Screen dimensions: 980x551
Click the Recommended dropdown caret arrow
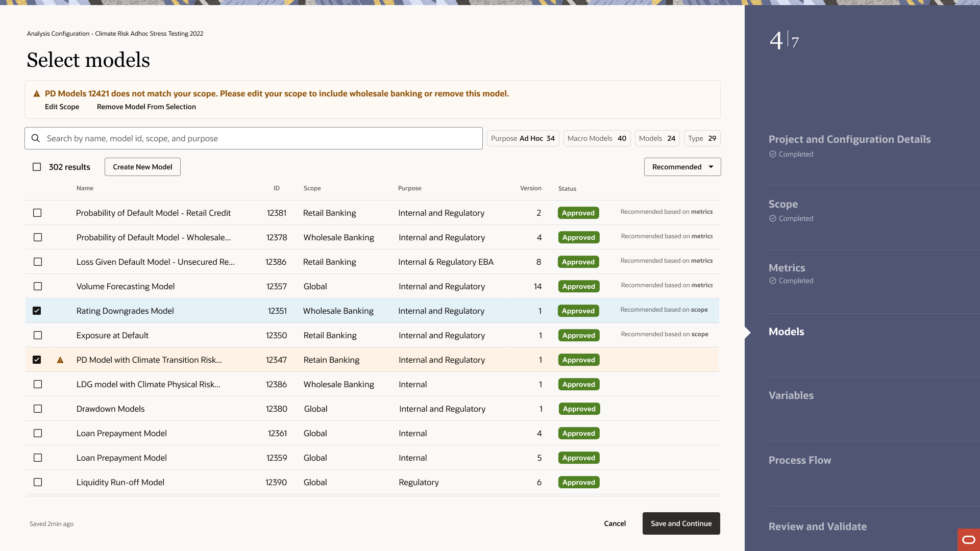click(711, 167)
